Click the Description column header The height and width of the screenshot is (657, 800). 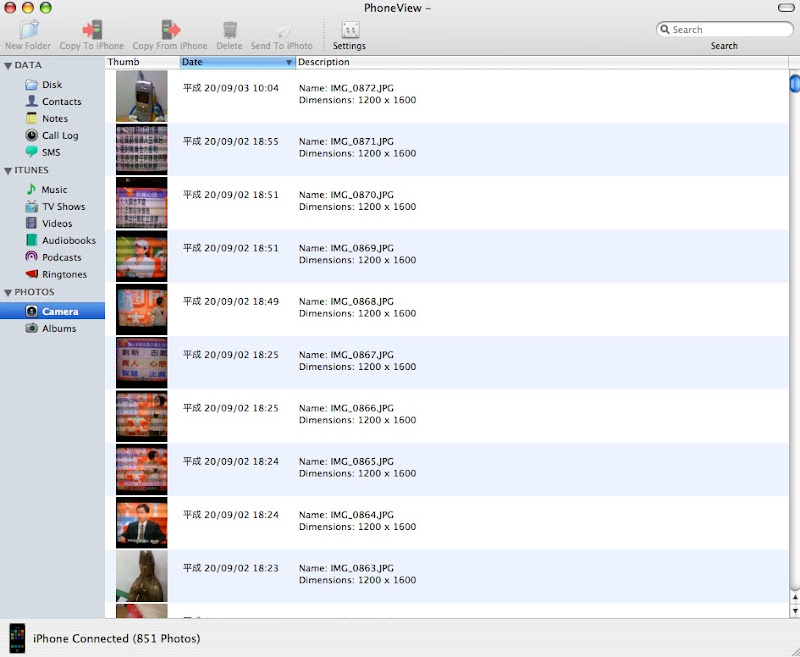[x=542, y=62]
